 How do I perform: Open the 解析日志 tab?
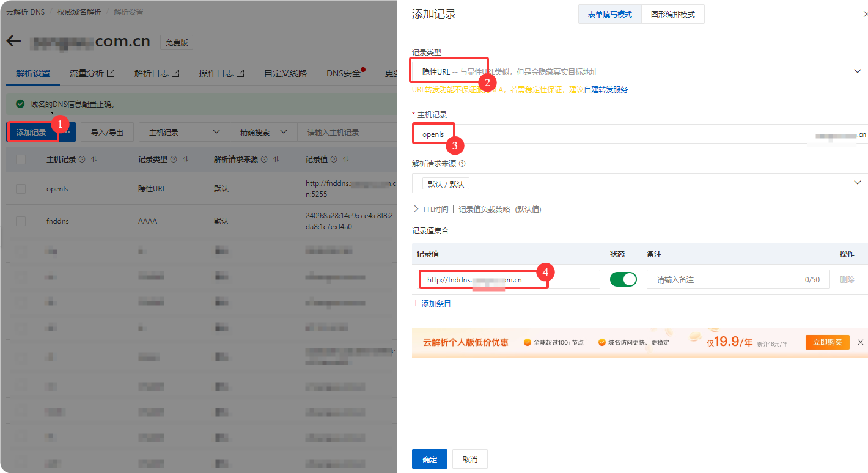tap(152, 73)
